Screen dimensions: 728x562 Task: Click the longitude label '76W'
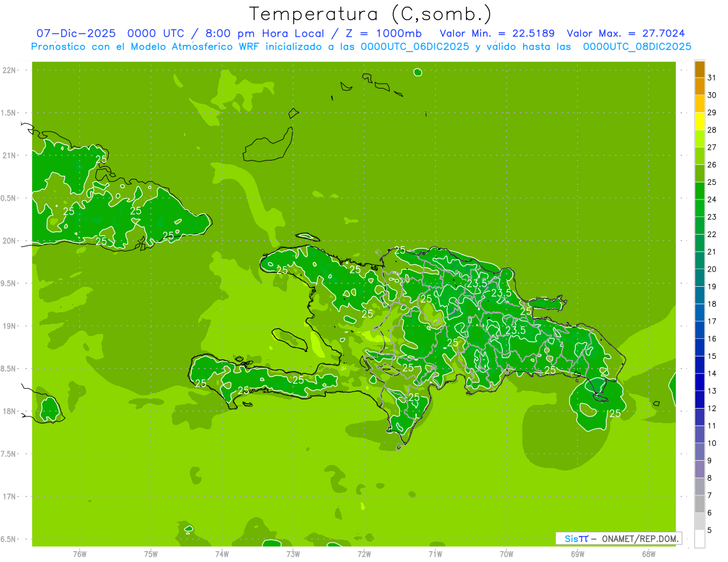tap(79, 554)
